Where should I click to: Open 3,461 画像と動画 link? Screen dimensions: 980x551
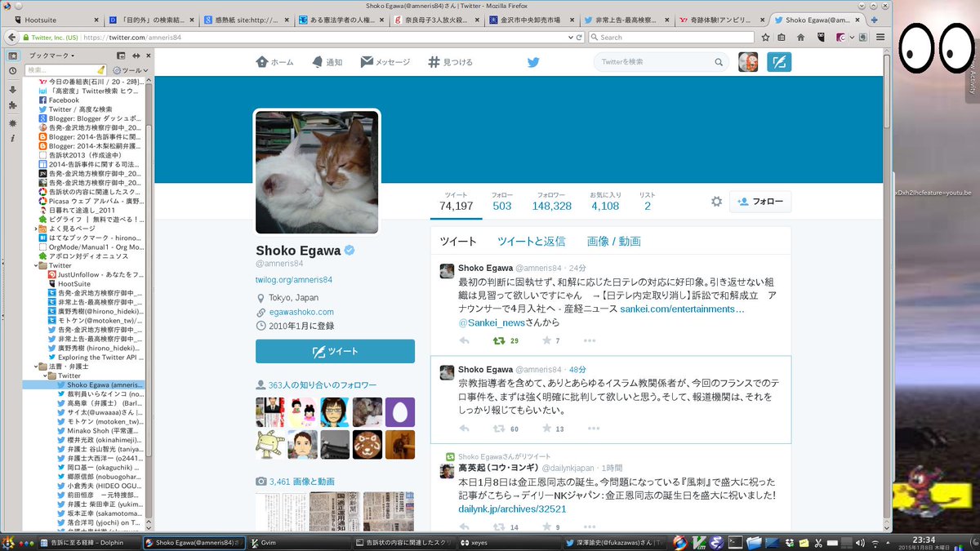[301, 482]
